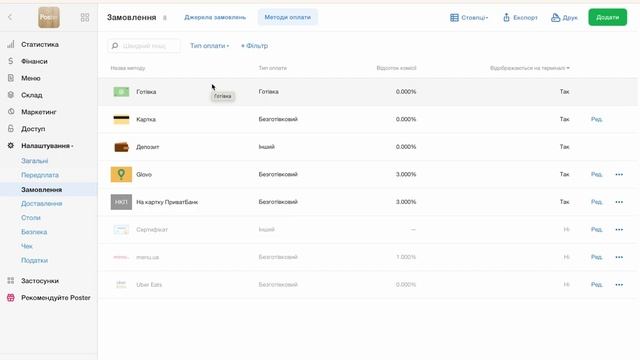Edit the Glovo payment method
Screen dimensions: 640x360
pyautogui.click(x=596, y=174)
